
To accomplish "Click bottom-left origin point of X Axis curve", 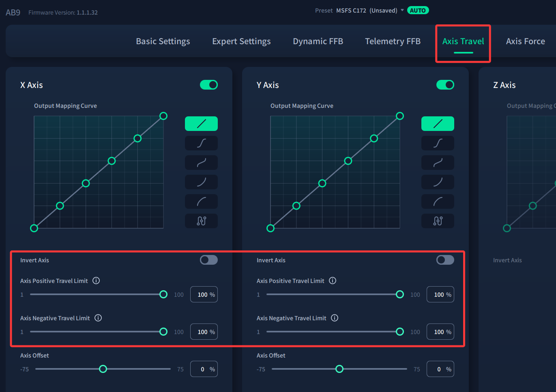I will click(x=34, y=228).
